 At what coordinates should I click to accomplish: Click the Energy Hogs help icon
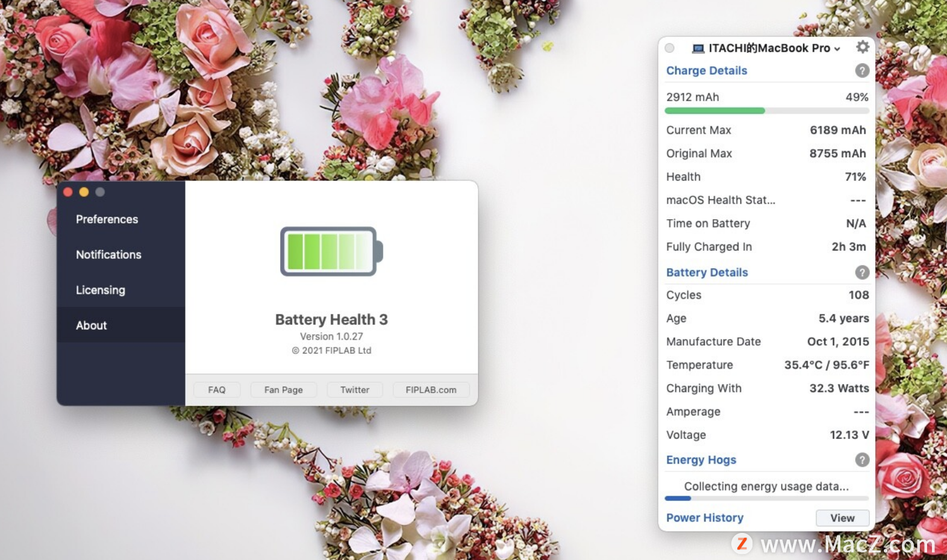(862, 460)
